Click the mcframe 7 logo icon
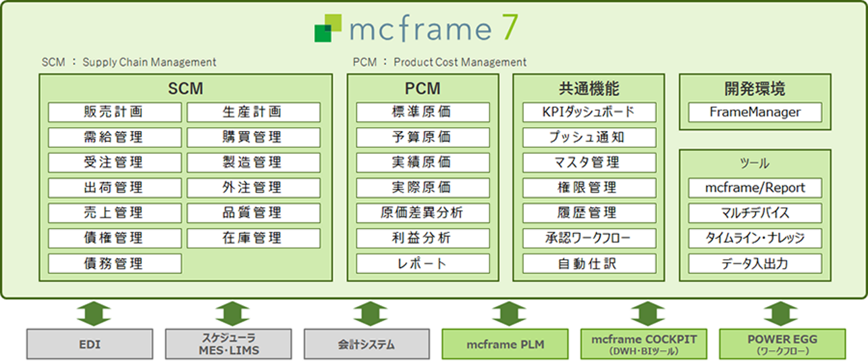Screen dimensions: 868x364 (328, 28)
